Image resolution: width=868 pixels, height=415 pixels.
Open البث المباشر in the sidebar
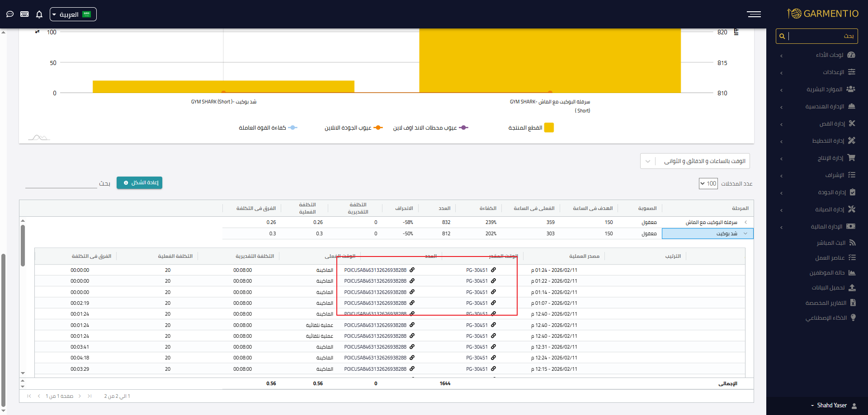coord(836,242)
